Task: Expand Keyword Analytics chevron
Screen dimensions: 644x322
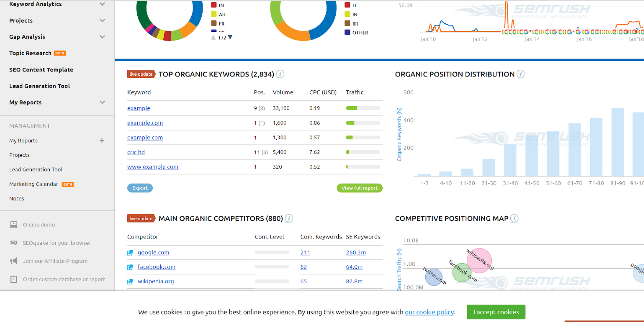Action: 102,4
